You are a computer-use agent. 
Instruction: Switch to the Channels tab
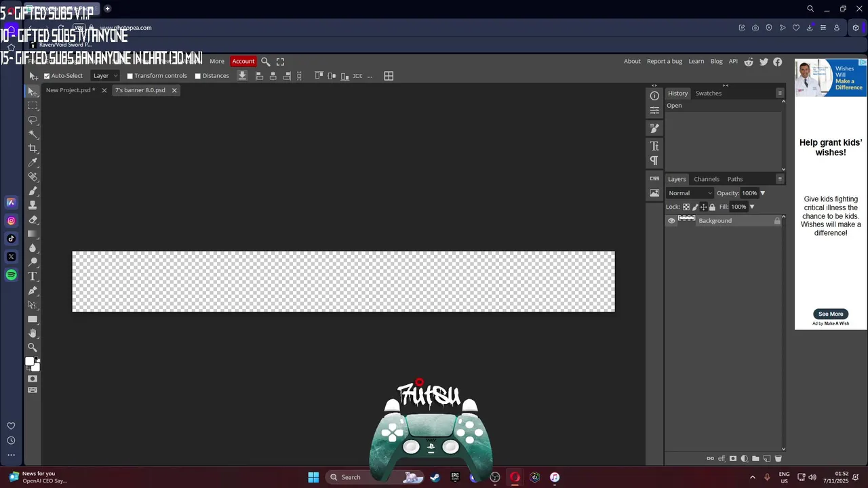click(707, 179)
